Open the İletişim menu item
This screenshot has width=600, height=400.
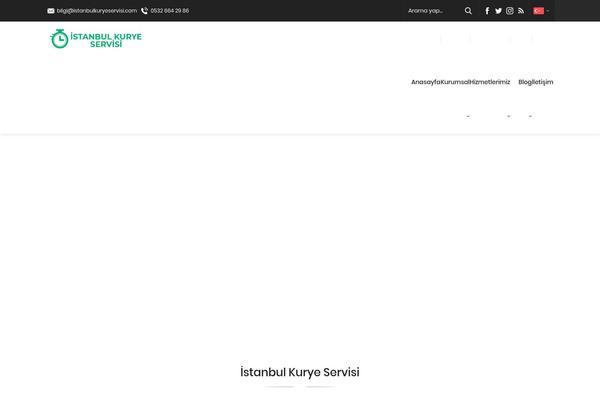pos(542,82)
